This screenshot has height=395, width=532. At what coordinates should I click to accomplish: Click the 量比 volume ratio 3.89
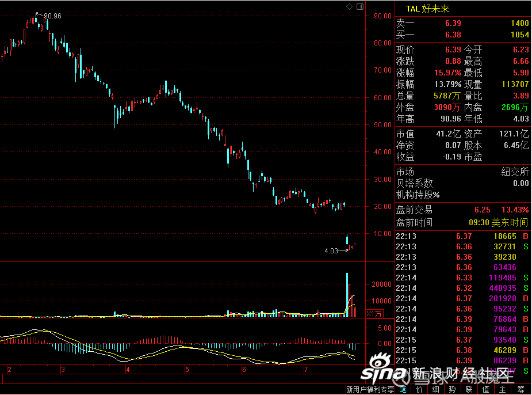[521, 96]
